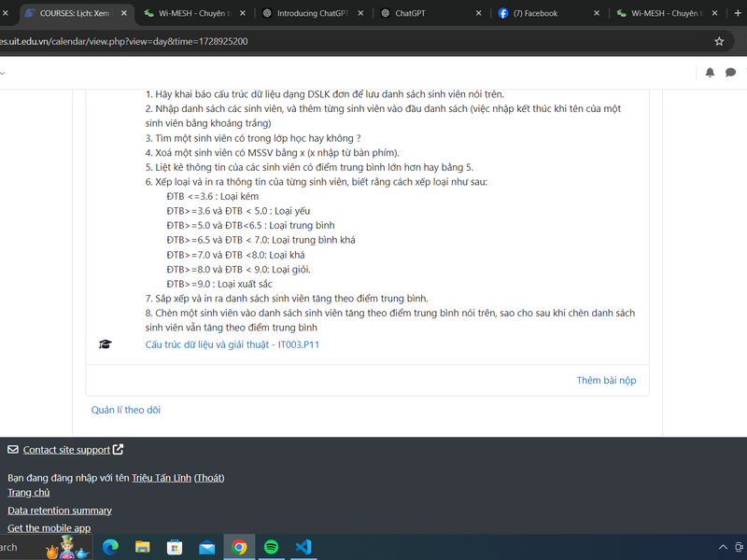The image size is (747, 560).
Task: Open Spotify from the taskbar
Action: click(271, 547)
